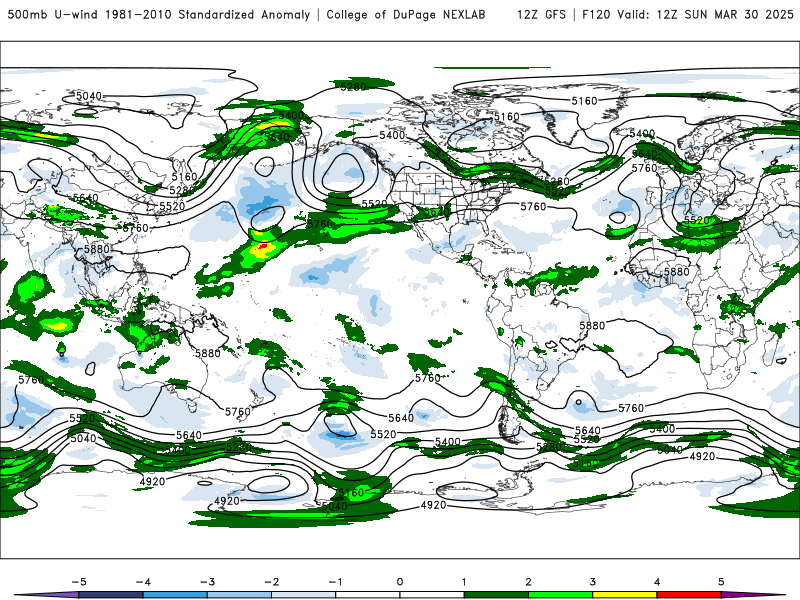The width and height of the screenshot is (800, 600).
Task: Click the '-3' colorbar label
Action: (207, 582)
